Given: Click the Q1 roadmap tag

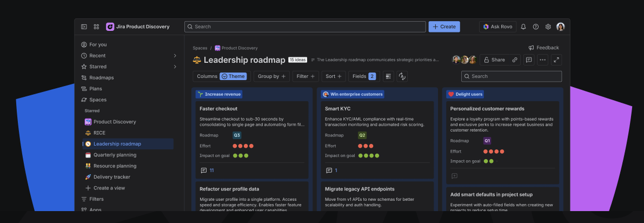Looking at the screenshot, I should pos(487,141).
